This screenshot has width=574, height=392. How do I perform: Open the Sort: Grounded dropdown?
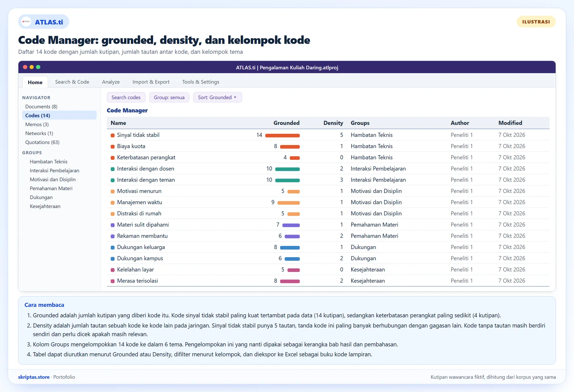217,97
